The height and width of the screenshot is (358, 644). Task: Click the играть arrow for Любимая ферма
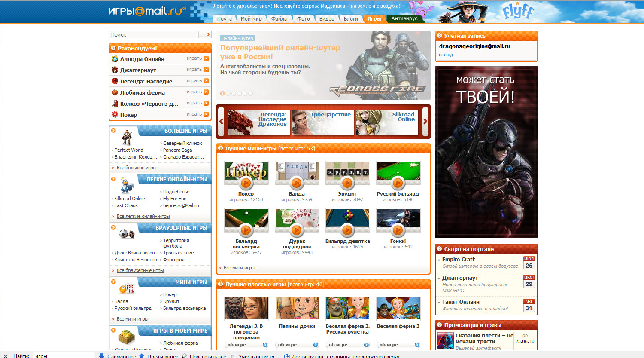tap(206, 92)
